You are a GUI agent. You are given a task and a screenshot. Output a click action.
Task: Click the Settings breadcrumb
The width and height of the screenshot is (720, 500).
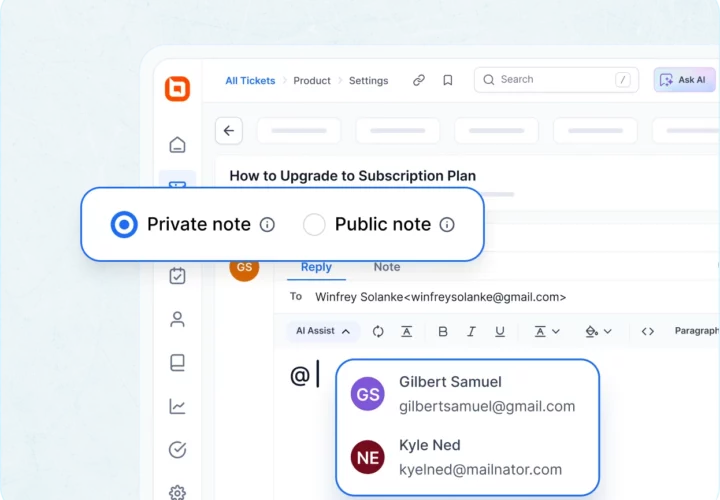(368, 81)
